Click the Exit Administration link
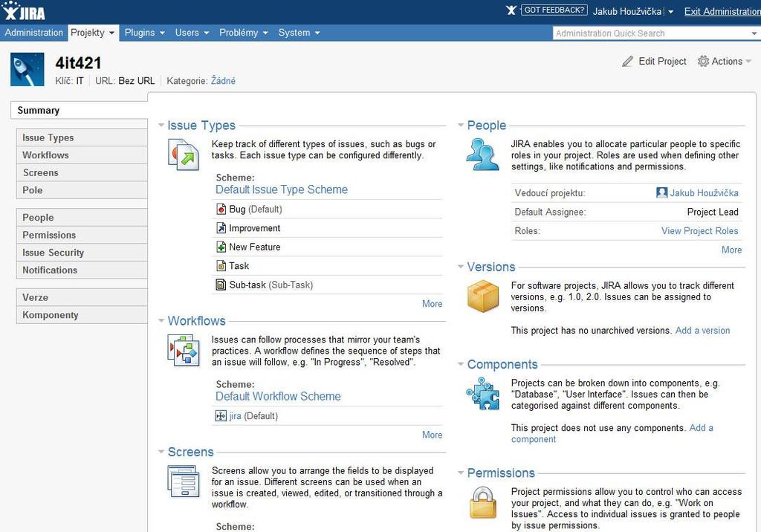Image resolution: width=761 pixels, height=532 pixels. click(x=722, y=11)
